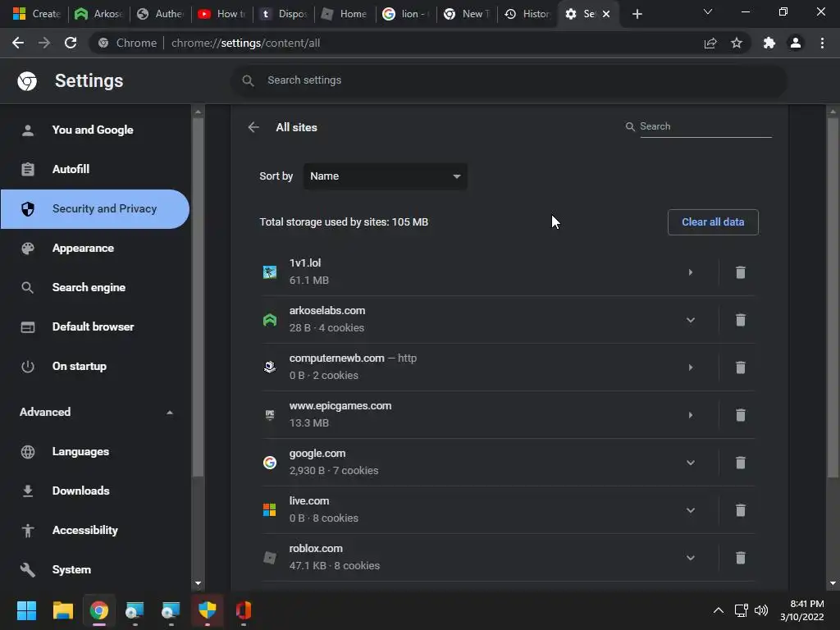Screen dimensions: 840x630
Task: Open Chrome three-dot menu
Action: coord(822,43)
